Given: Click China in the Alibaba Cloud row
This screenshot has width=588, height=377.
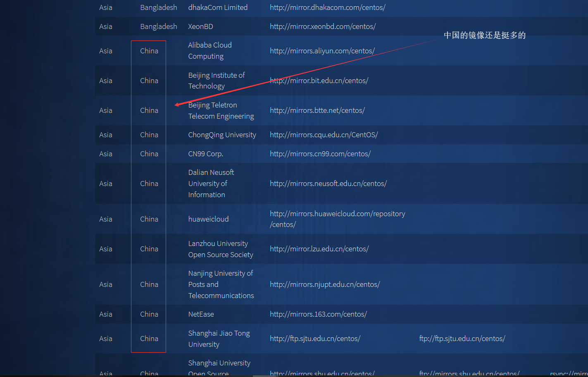Looking at the screenshot, I should point(149,51).
